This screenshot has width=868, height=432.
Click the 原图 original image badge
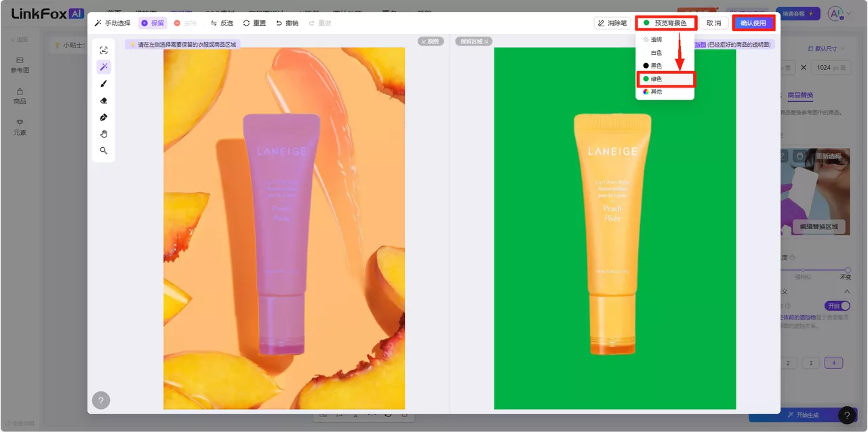tap(431, 41)
